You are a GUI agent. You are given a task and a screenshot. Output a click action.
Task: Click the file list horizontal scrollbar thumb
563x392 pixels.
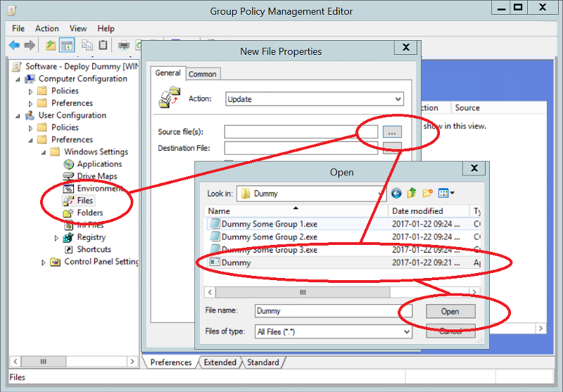[x=303, y=292]
